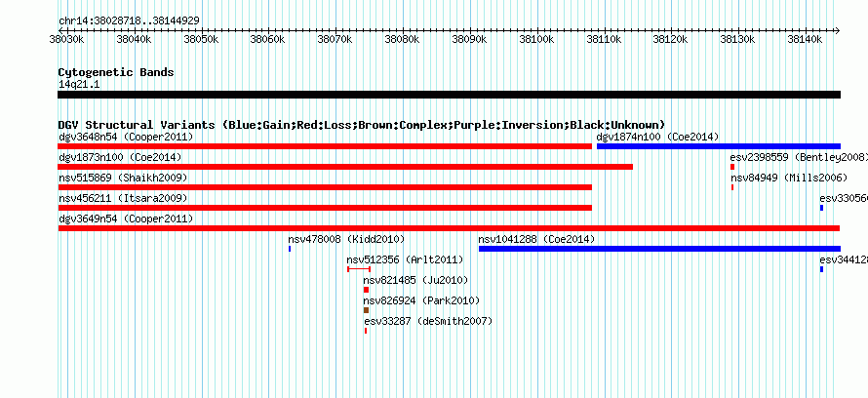Click the dgv1874n100 (Coe2014) label
868x398 pixels.
(x=657, y=137)
